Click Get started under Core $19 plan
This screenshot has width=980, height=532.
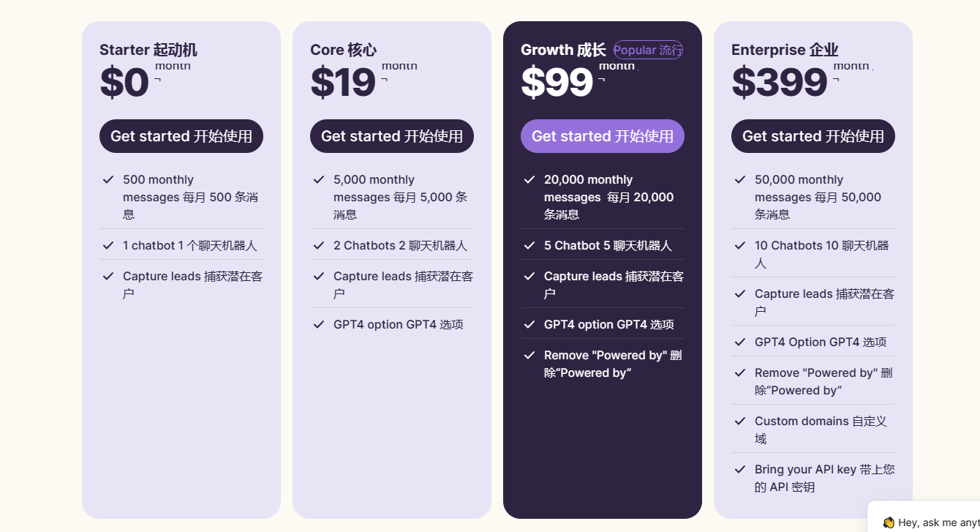(392, 136)
